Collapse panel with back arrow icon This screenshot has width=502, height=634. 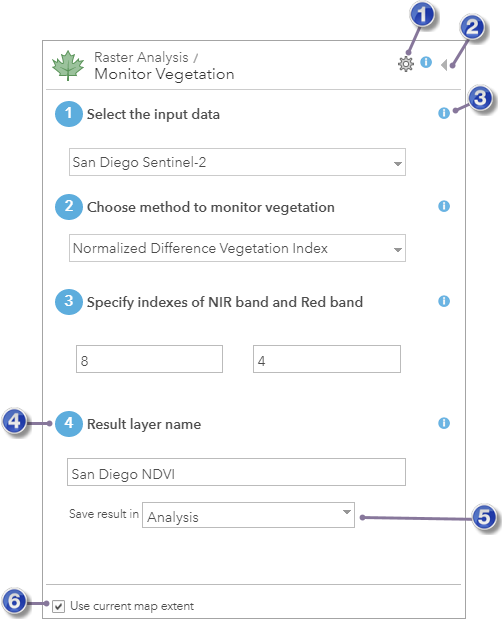pos(444,65)
